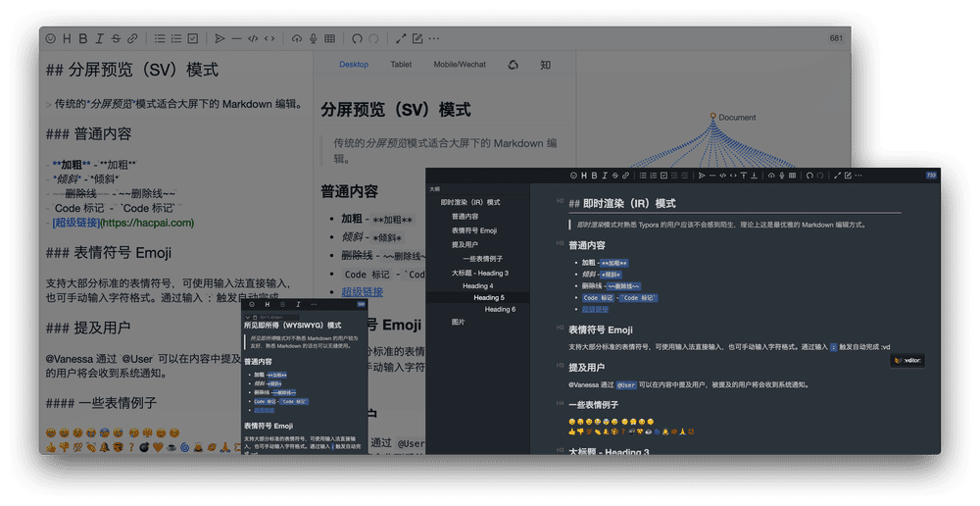This screenshot has width=980, height=506.
Task: Open emoji picker in dark IR toolbar
Action: [x=573, y=176]
